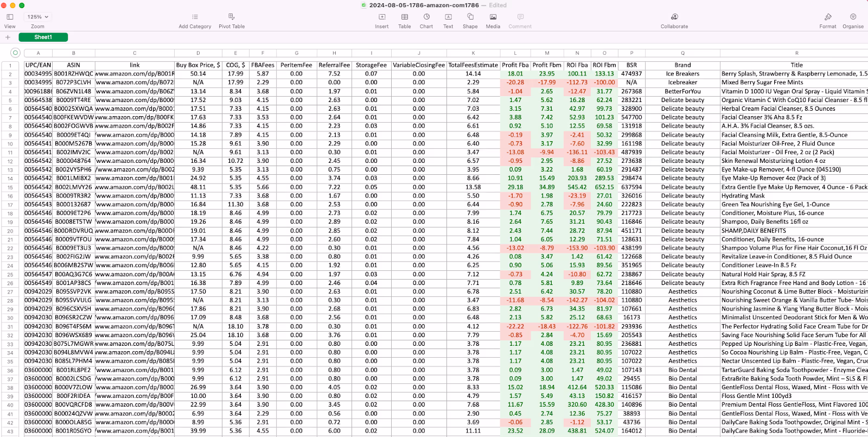Select the Sheet1 tab
This screenshot has width=868, height=437.
[43, 37]
